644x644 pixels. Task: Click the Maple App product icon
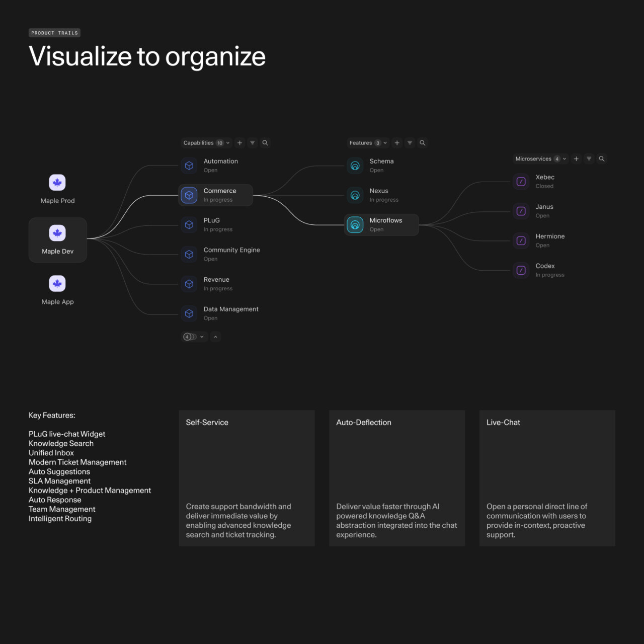[57, 283]
